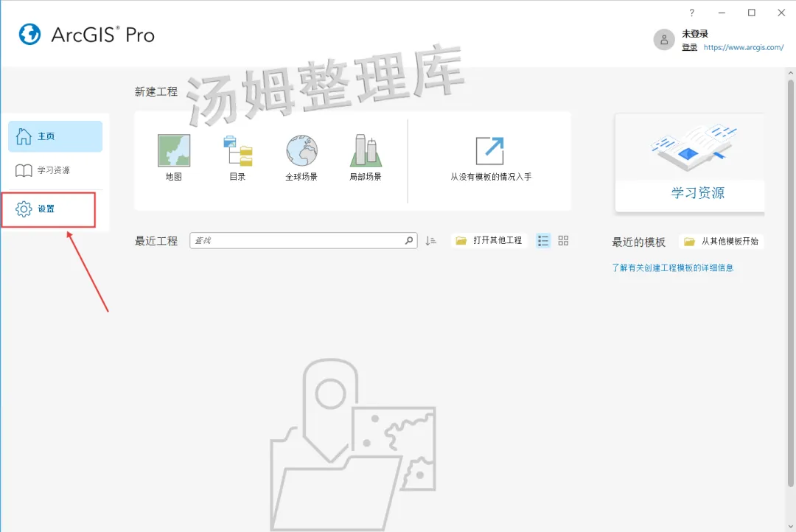The height and width of the screenshot is (532, 796).
Task: Open the https://www.arcgis.com/ link
Action: click(x=744, y=47)
